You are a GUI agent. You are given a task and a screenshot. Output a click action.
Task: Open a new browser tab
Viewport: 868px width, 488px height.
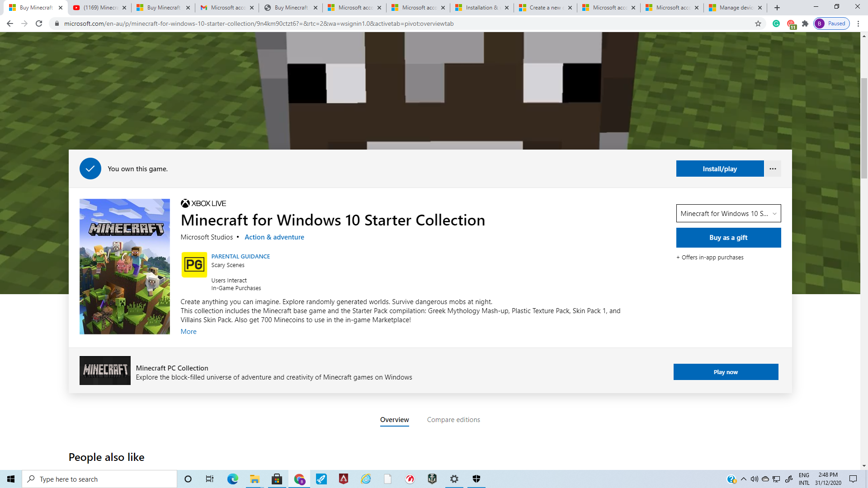(x=777, y=8)
